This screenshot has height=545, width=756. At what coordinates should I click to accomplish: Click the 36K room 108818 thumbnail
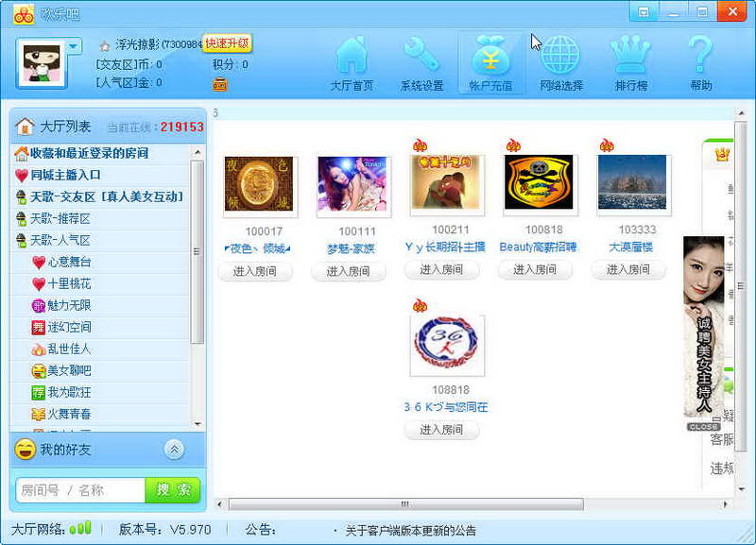(446, 346)
